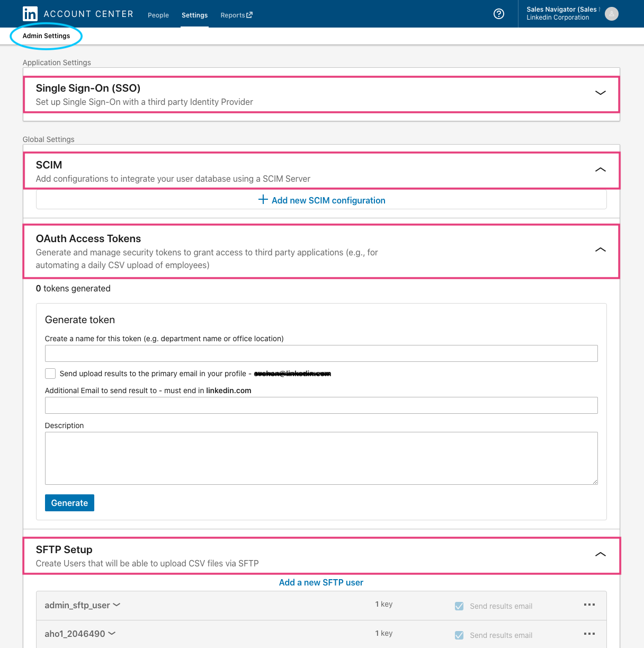The width and height of the screenshot is (644, 648).
Task: Focus the token name input field
Action: [x=321, y=353]
